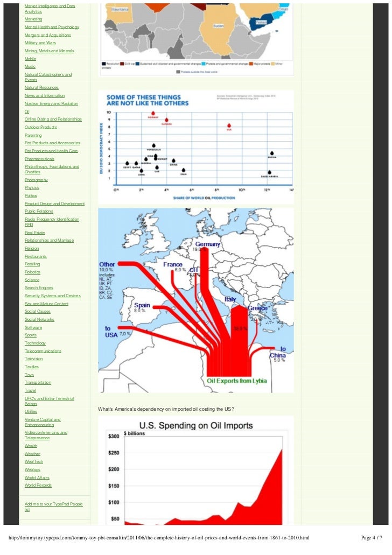Open Market Intelligence and Data Analytics category
The image size is (392, 555).
pyautogui.click(x=50, y=9)
